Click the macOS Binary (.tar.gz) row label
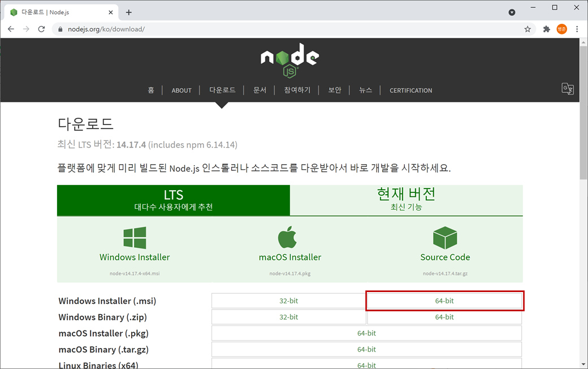 pos(103,350)
